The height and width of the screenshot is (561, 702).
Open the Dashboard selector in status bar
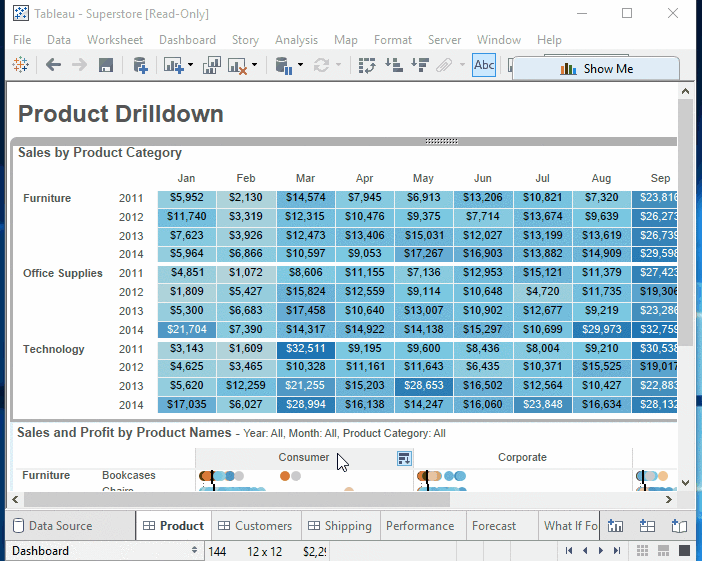tap(104, 551)
